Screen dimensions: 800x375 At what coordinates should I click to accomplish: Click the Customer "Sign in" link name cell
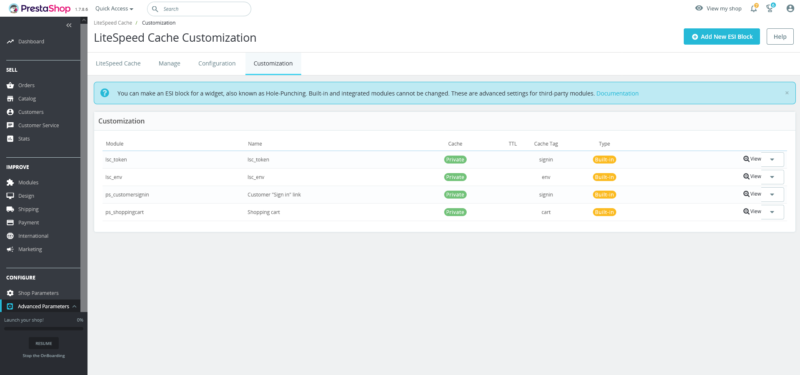pyautogui.click(x=274, y=194)
